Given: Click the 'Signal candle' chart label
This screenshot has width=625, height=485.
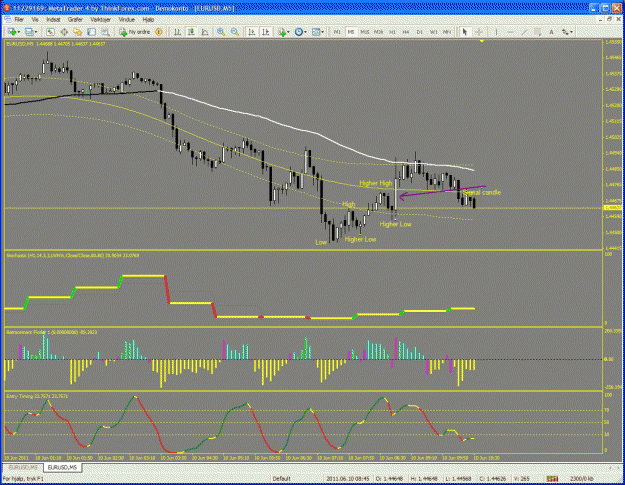Looking at the screenshot, I should [x=482, y=192].
